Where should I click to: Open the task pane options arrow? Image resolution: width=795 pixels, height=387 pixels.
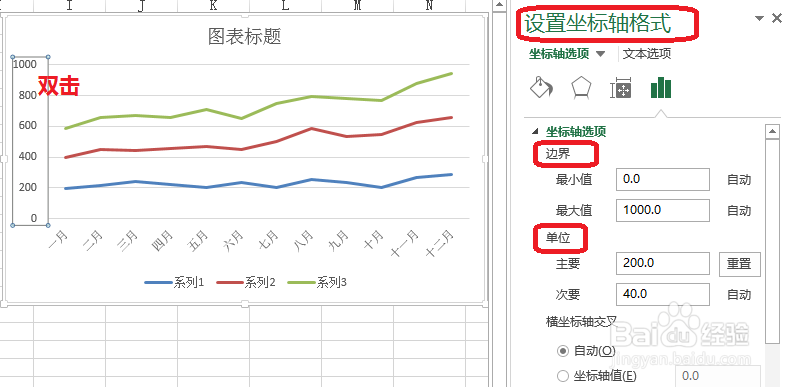pos(759,19)
